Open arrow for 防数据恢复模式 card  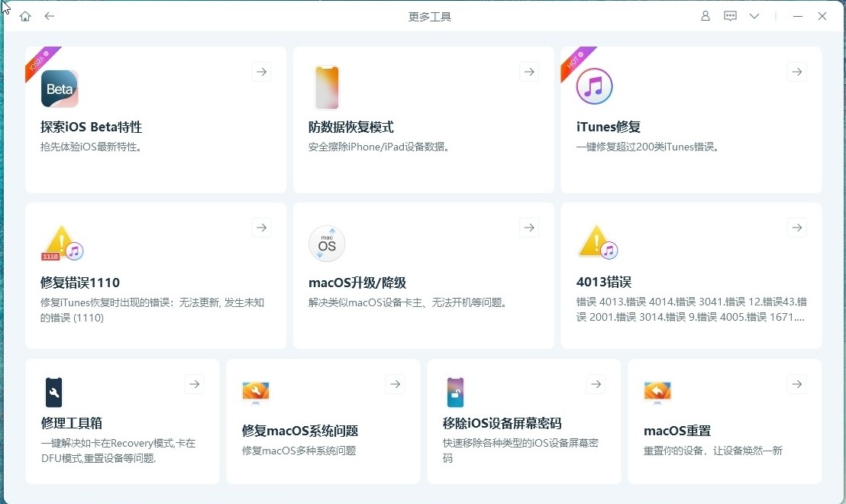coord(529,72)
